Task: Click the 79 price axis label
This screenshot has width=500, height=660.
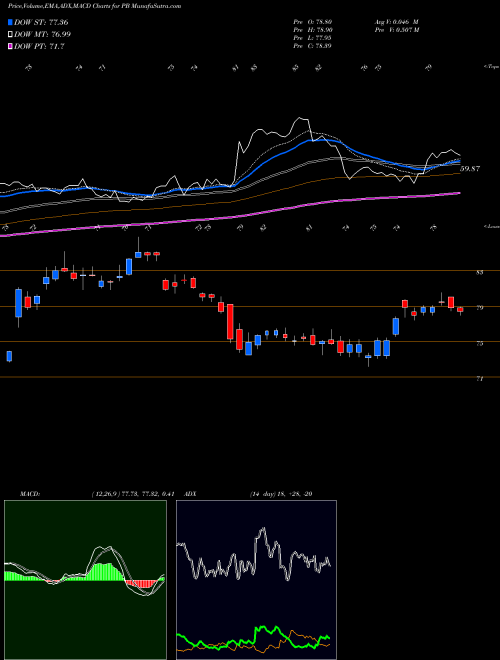Action: tap(479, 308)
